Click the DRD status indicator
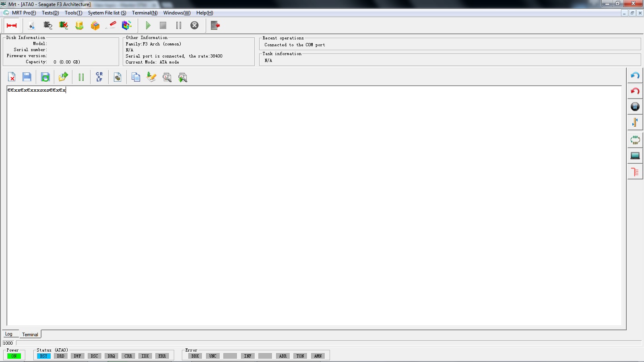This screenshot has height=362, width=644. pyautogui.click(x=61, y=356)
